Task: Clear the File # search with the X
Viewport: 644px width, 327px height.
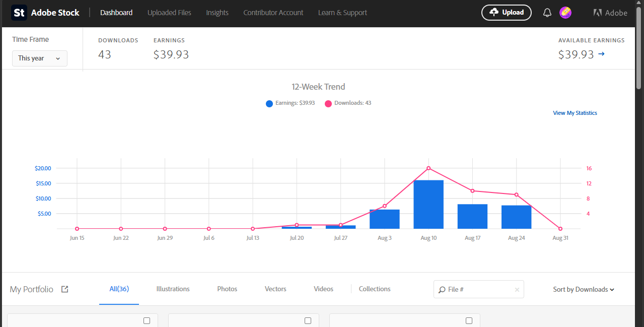Action: click(517, 290)
